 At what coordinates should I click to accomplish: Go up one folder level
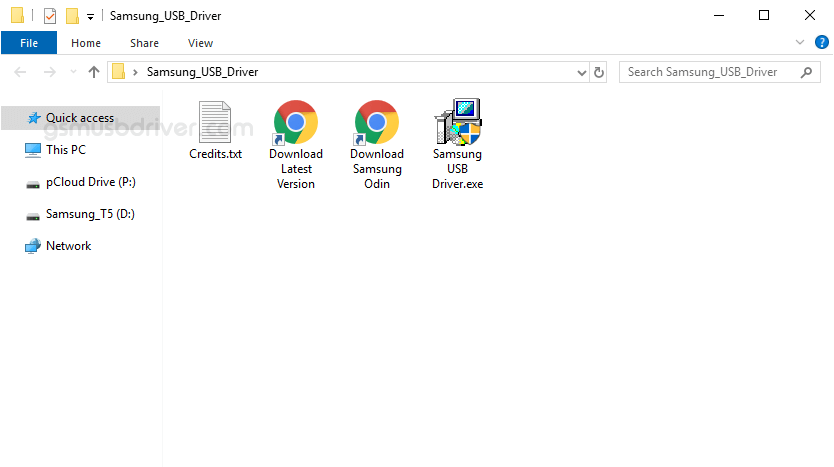(94, 72)
